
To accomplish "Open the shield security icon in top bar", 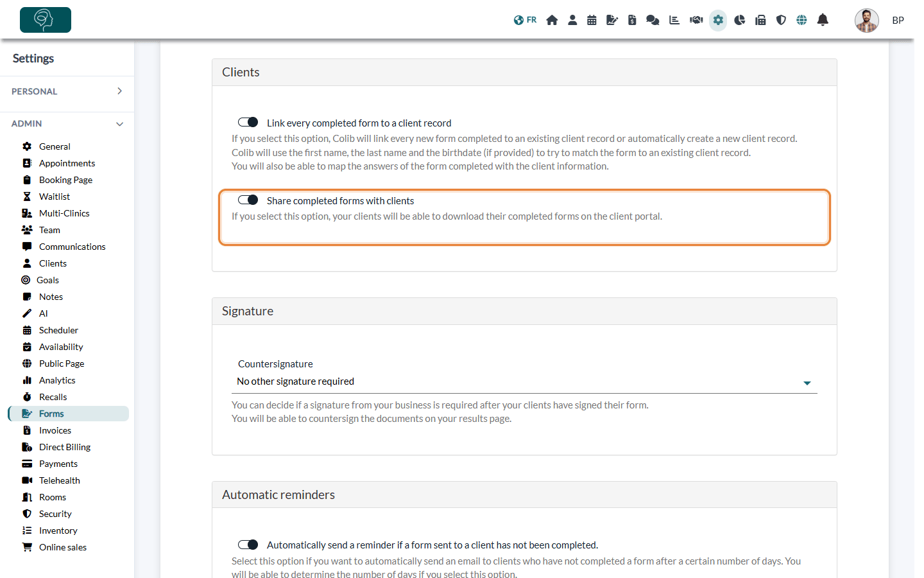I will click(781, 20).
